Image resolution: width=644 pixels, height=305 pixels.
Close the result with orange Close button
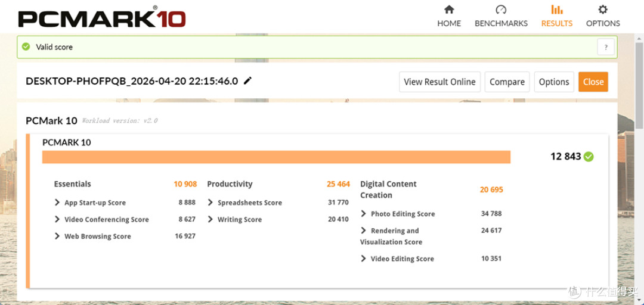(593, 82)
